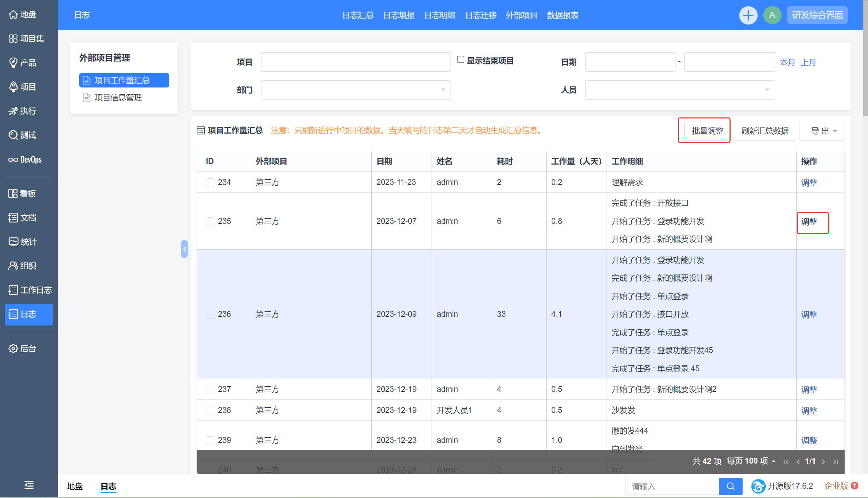Switch to 日志迁移 tab
The height and width of the screenshot is (498, 868).
pos(481,15)
